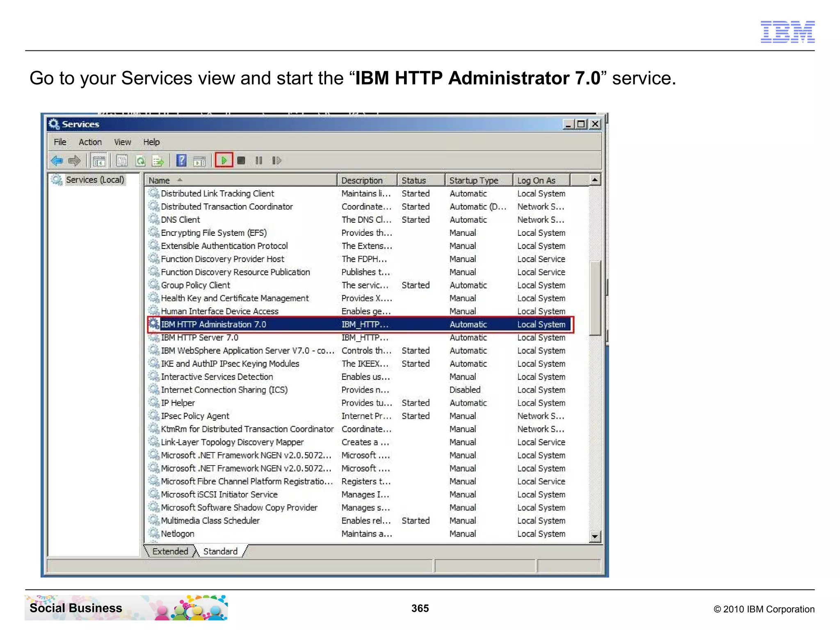Click the vertical scrollbar thumb
This screenshot has width=840, height=630.
[595, 298]
